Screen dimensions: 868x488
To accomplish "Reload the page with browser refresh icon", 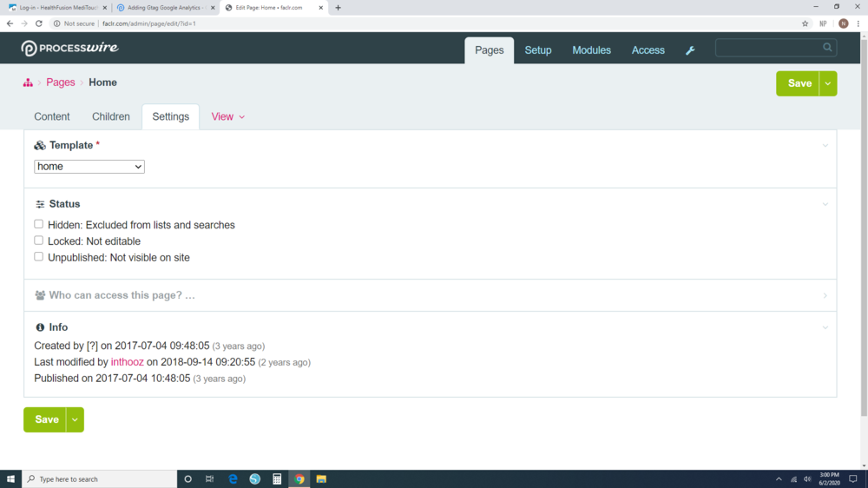I will click(x=39, y=23).
